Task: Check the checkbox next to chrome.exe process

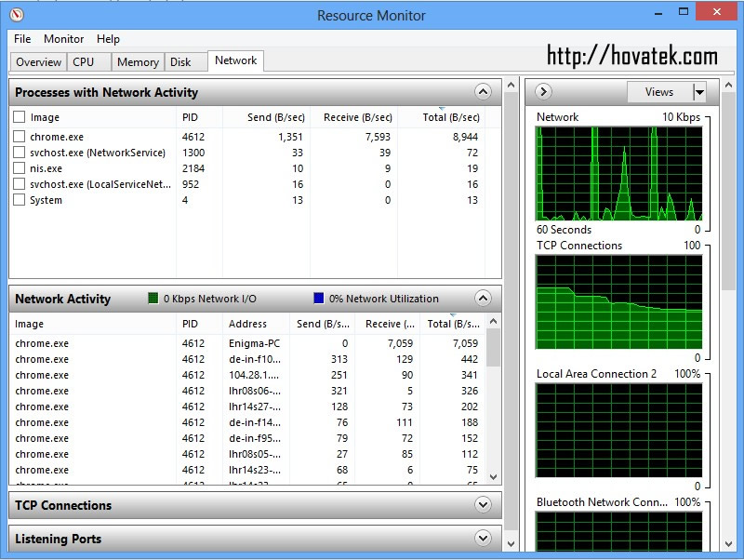Action: (x=20, y=137)
